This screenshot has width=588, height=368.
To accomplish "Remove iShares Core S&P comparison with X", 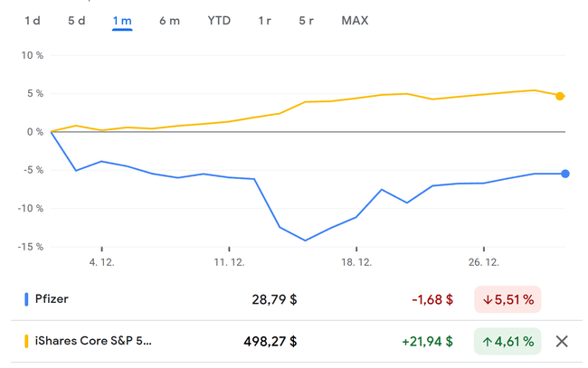I will click(x=562, y=341).
